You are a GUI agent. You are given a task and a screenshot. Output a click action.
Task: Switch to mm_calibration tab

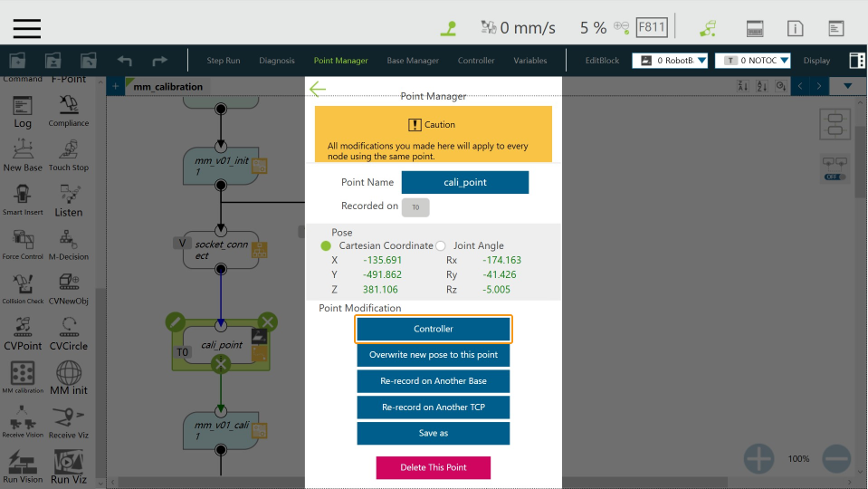tap(167, 86)
